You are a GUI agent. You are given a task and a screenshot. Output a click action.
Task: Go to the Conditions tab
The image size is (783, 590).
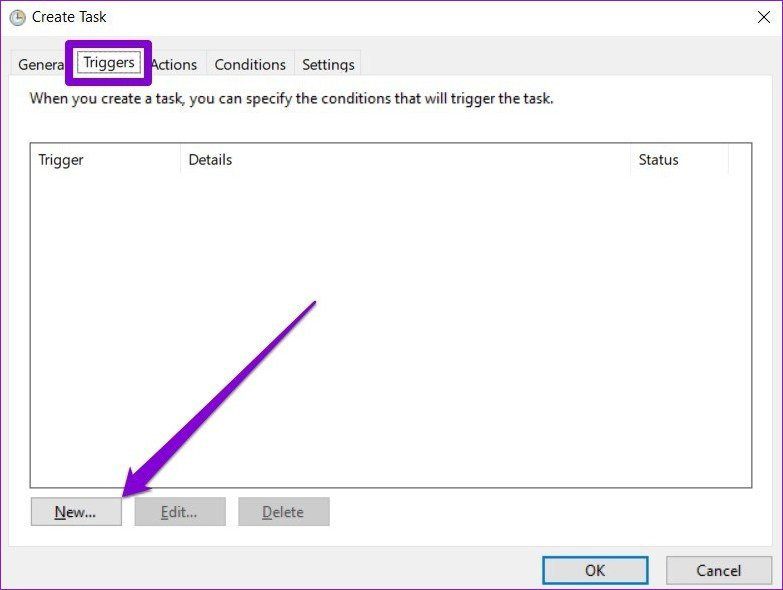point(250,64)
